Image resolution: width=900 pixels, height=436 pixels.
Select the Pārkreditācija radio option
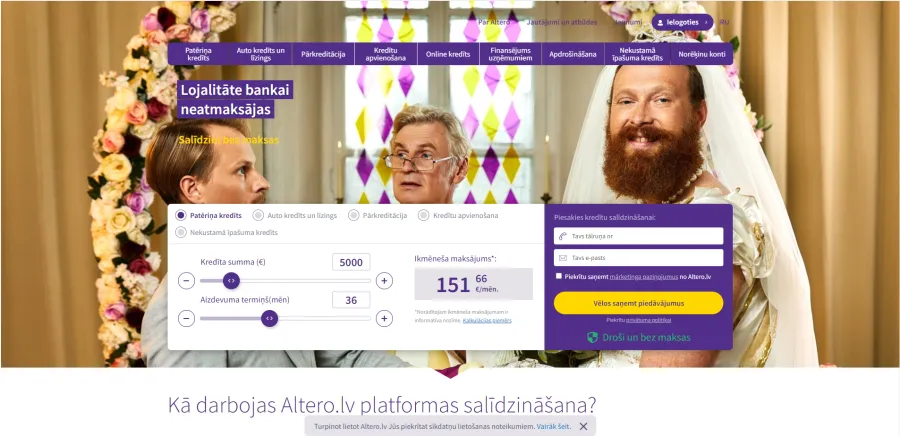click(x=354, y=215)
